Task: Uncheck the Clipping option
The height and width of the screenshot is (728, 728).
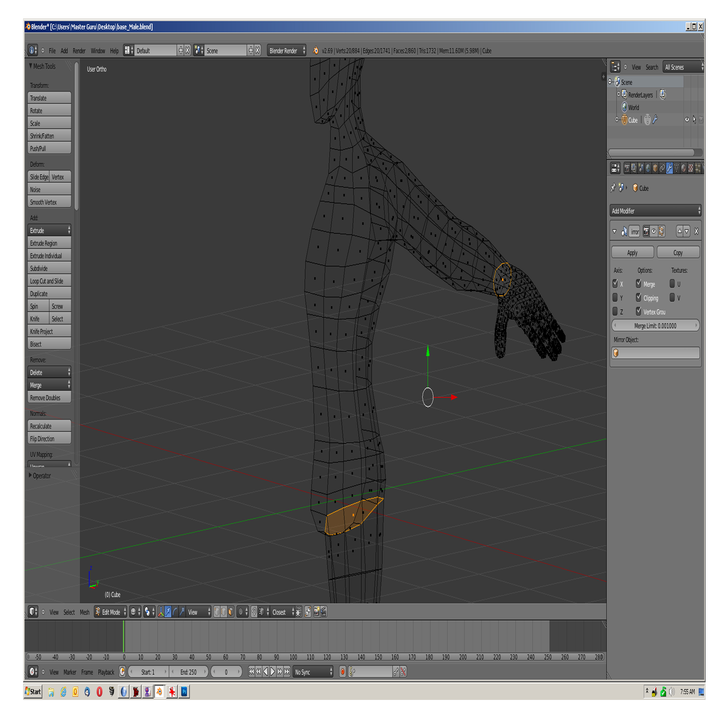Action: coord(639,298)
